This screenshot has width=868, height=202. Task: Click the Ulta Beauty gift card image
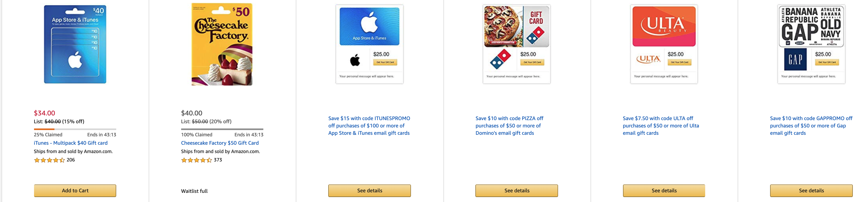(664, 44)
